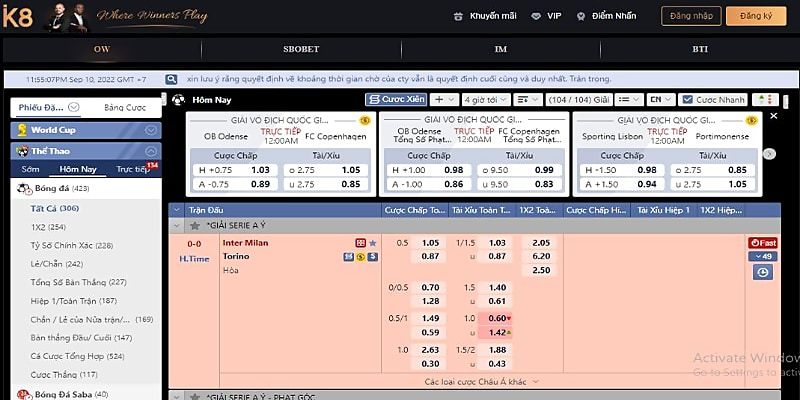Select Tỷ Số Chính Xác (226)
Screen dimensions: 800x400
pyautogui.click(x=71, y=245)
